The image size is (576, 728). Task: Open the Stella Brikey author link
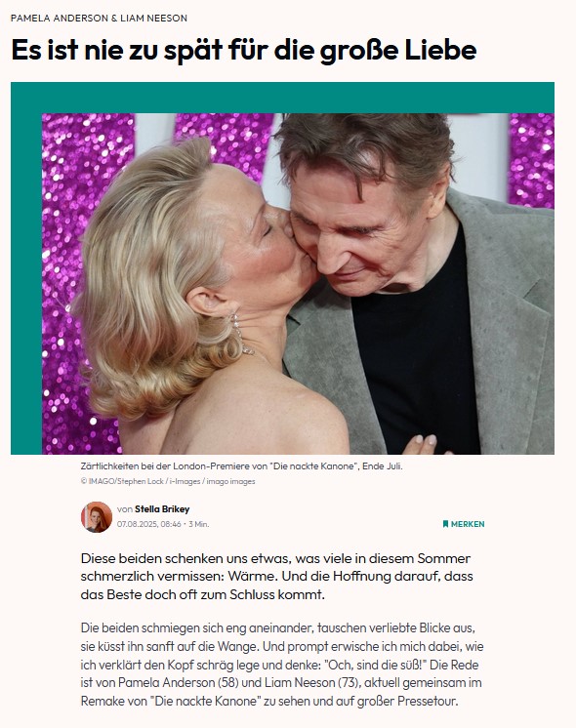click(x=162, y=509)
